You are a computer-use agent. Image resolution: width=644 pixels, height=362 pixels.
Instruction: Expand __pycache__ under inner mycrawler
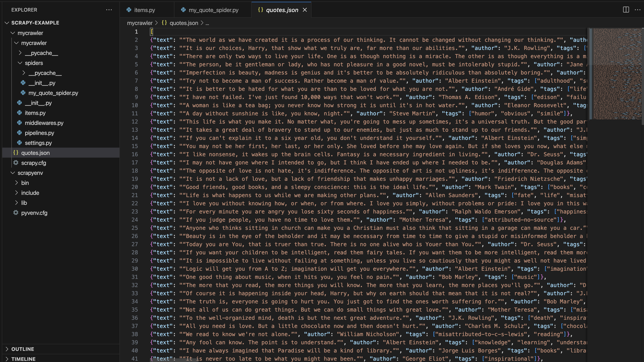[20, 53]
